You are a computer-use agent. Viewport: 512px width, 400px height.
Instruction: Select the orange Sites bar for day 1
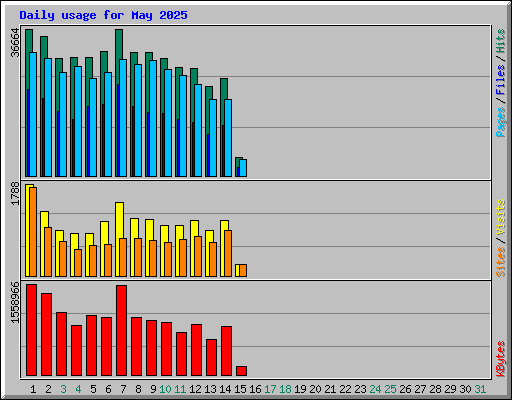click(33, 232)
